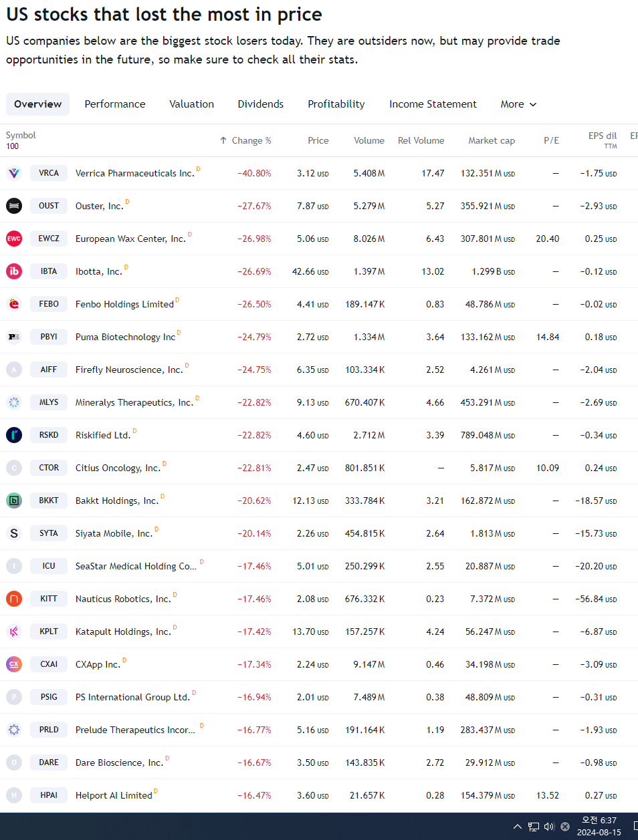Open the MLYS ticker badge

tap(49, 402)
